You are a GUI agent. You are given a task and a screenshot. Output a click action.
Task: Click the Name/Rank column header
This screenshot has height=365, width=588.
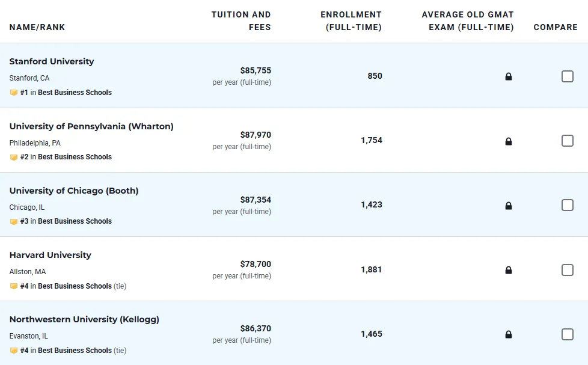(x=37, y=27)
